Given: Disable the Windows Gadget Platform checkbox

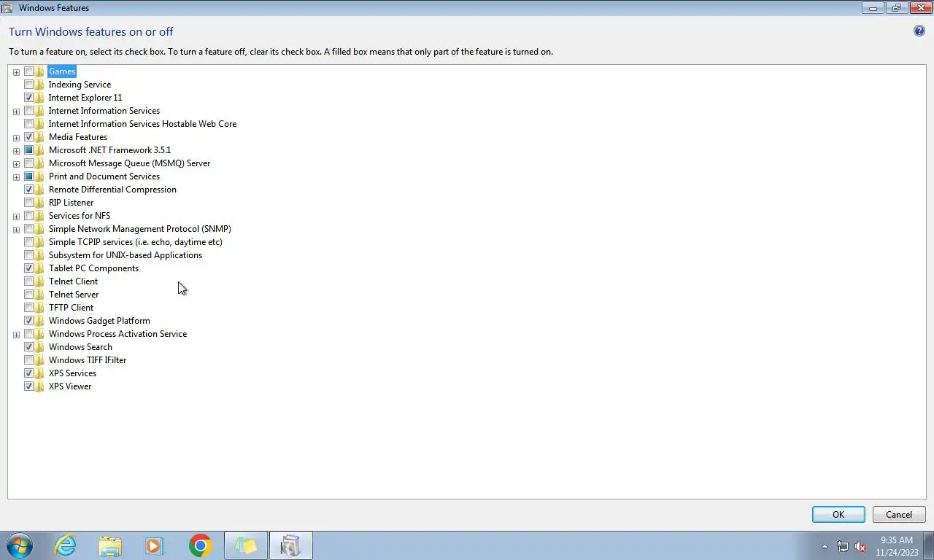Looking at the screenshot, I should [29, 321].
